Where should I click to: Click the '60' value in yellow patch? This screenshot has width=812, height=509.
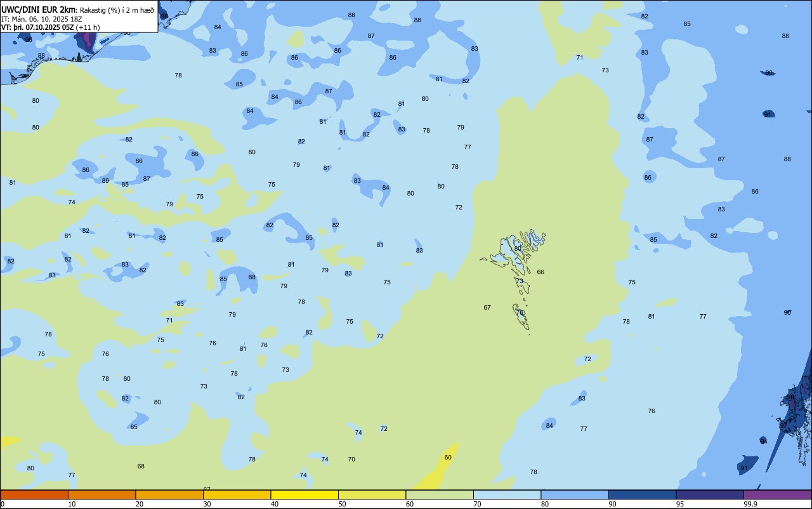click(x=448, y=457)
